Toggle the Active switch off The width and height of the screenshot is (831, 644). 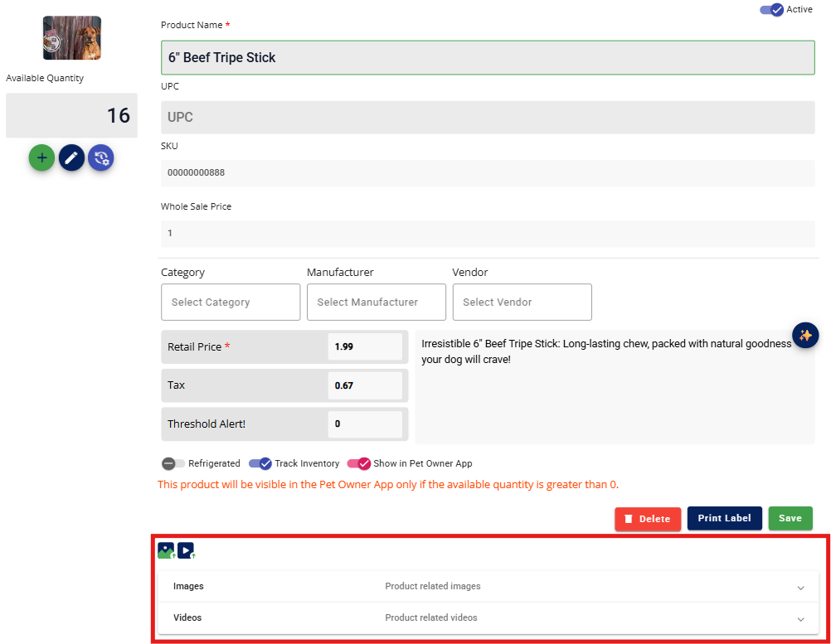(771, 10)
